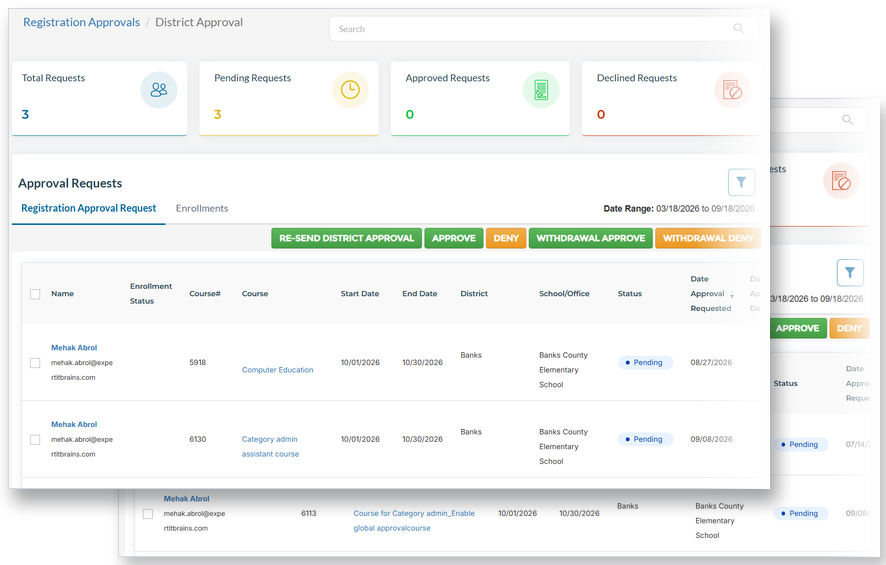
Task: Click the Total Requests people icon
Action: pyautogui.click(x=159, y=90)
